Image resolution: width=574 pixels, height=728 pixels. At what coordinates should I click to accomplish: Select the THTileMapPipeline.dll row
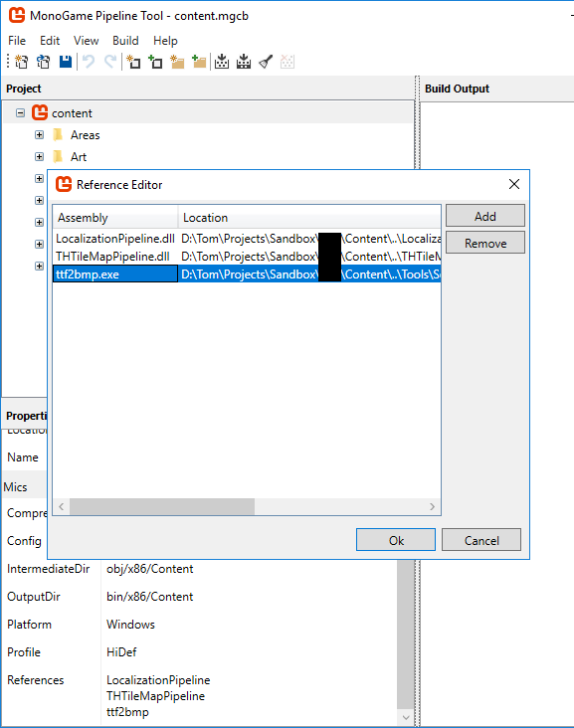[247, 257]
